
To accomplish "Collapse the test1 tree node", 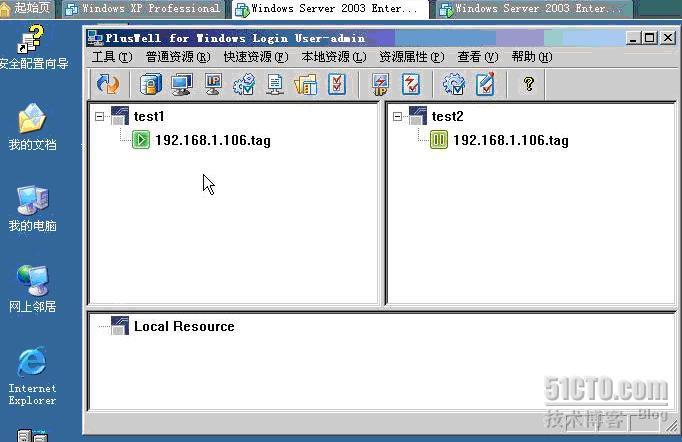I will (x=100, y=116).
